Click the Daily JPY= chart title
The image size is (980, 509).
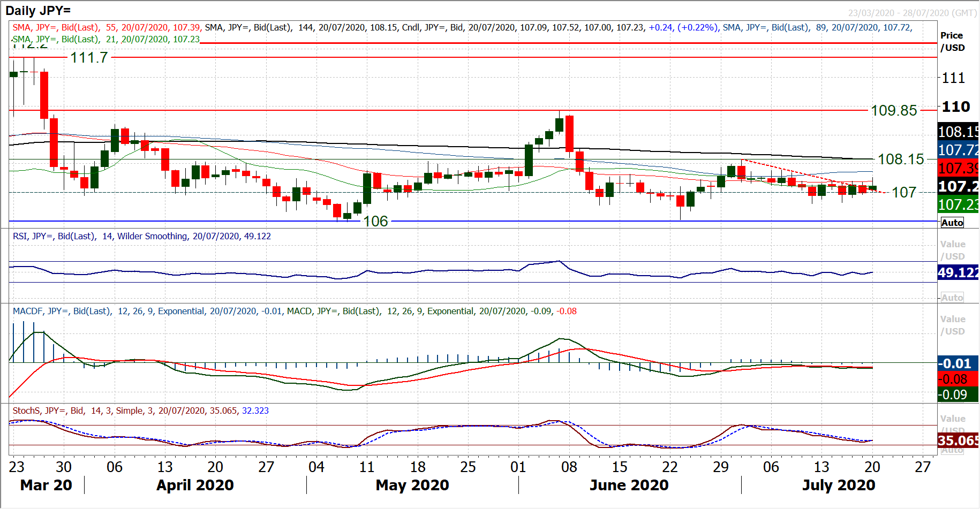coord(38,10)
